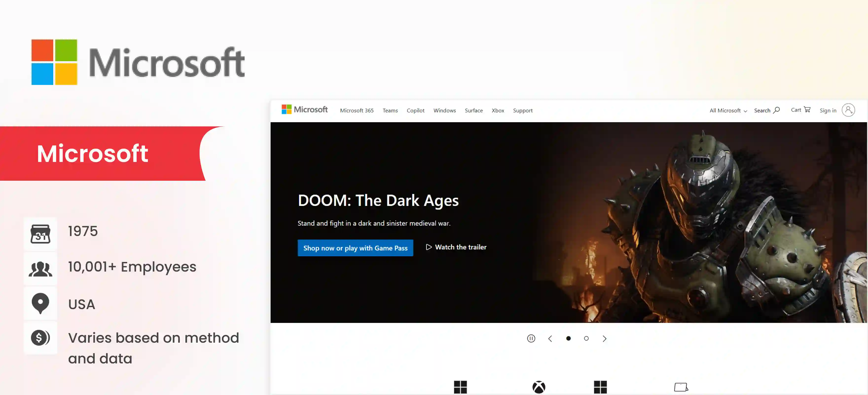Click the sign-in user avatar icon
Viewport: 868px width, 395px height.
pyautogui.click(x=848, y=110)
